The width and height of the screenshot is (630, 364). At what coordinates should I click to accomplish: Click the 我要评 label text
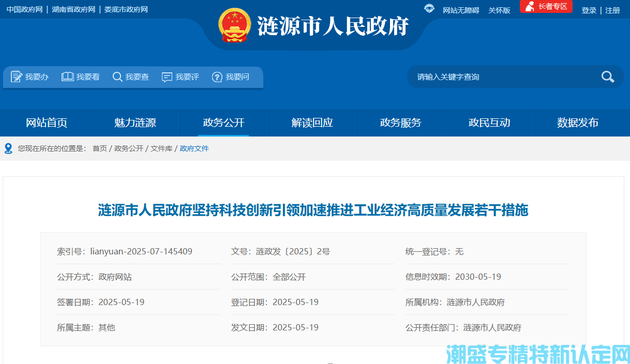coord(187,77)
